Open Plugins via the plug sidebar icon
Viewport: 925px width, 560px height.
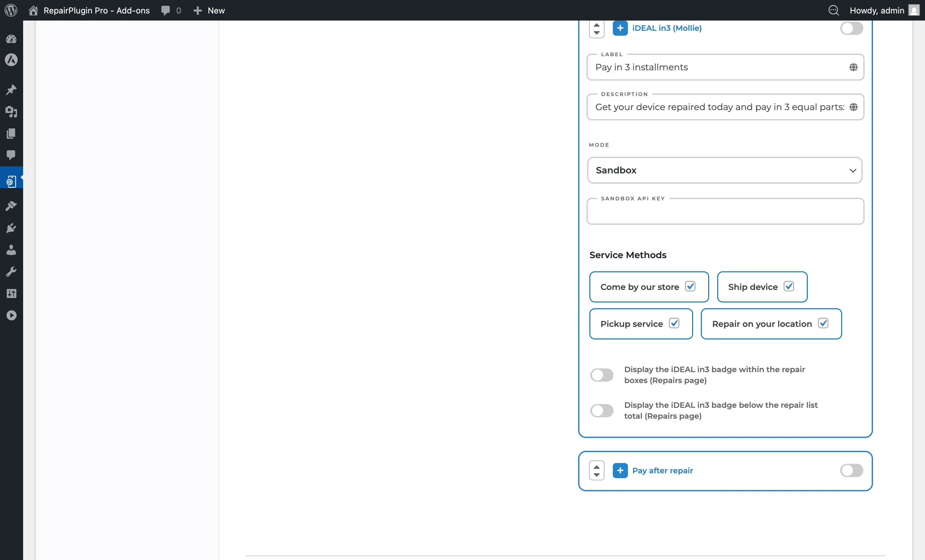click(11, 228)
